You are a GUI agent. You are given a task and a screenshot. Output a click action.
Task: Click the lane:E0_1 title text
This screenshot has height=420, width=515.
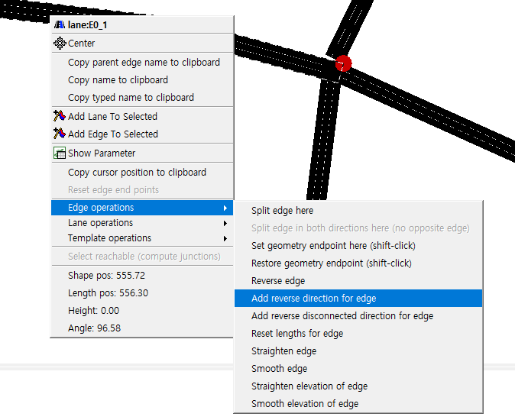tap(87, 25)
